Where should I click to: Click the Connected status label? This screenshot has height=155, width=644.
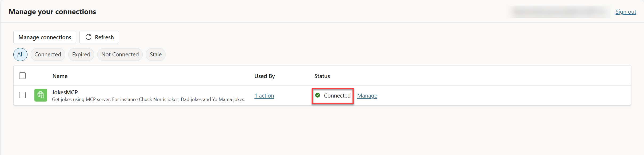point(337,95)
